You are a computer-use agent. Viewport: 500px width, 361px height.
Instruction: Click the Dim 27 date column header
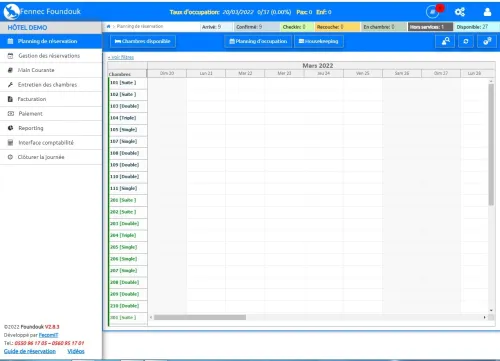441,73
